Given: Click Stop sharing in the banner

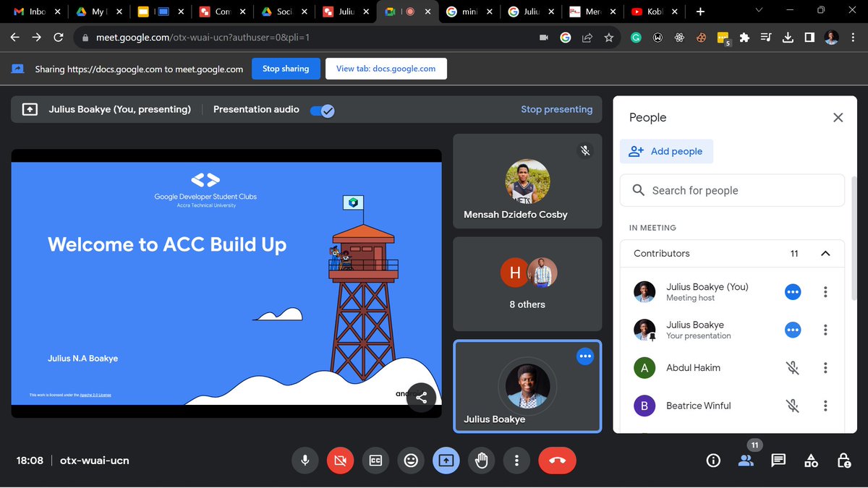Looking at the screenshot, I should (286, 68).
